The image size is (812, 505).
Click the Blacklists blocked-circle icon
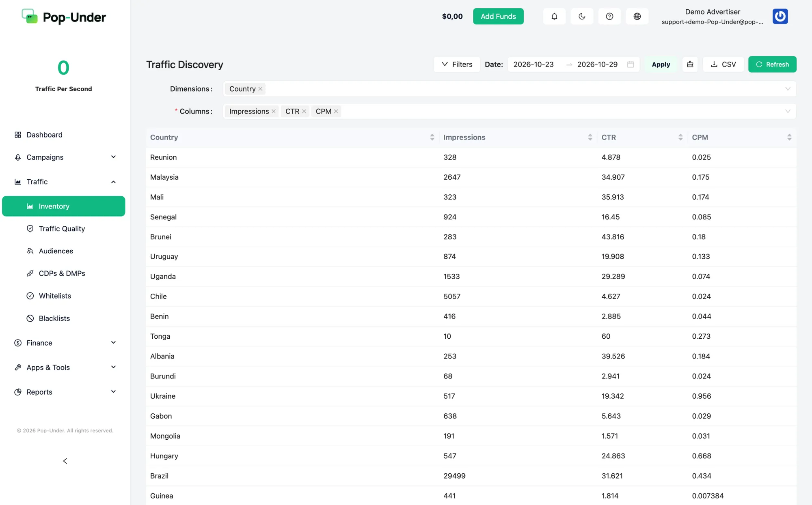30,318
